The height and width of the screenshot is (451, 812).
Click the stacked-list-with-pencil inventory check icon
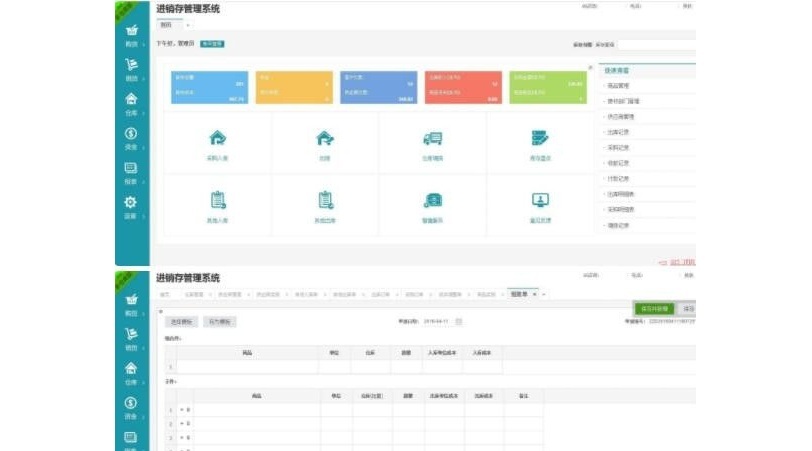coord(540,138)
